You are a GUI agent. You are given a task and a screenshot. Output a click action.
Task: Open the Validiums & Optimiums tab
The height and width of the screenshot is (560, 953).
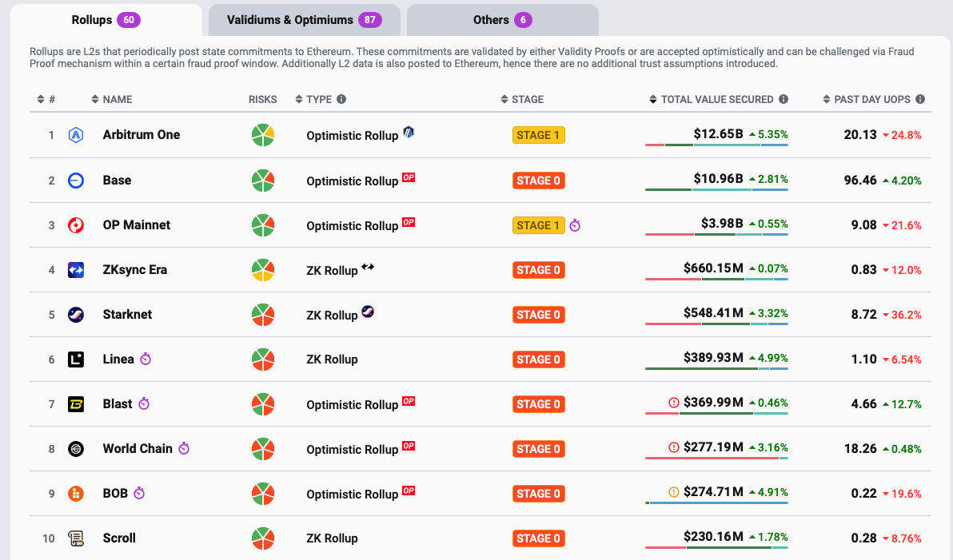pyautogui.click(x=305, y=20)
